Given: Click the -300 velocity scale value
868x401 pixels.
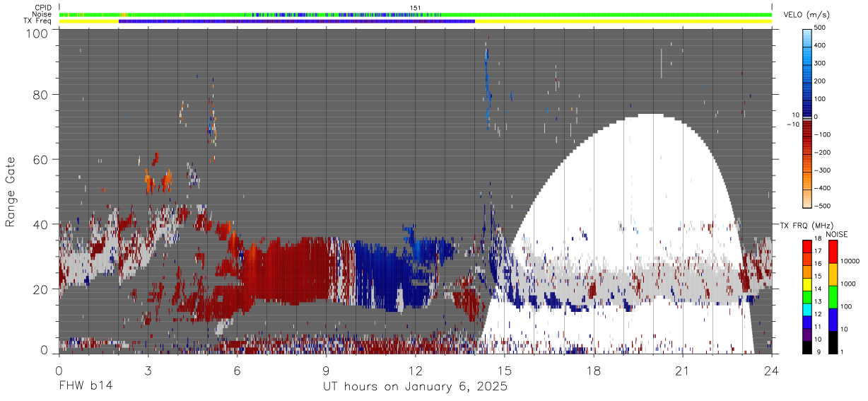Looking at the screenshot, I should tap(822, 170).
